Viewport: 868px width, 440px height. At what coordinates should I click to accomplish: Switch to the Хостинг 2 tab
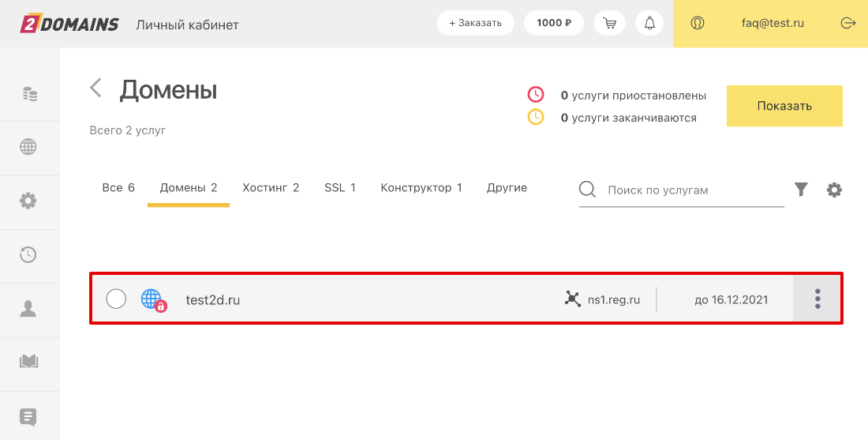coord(271,188)
